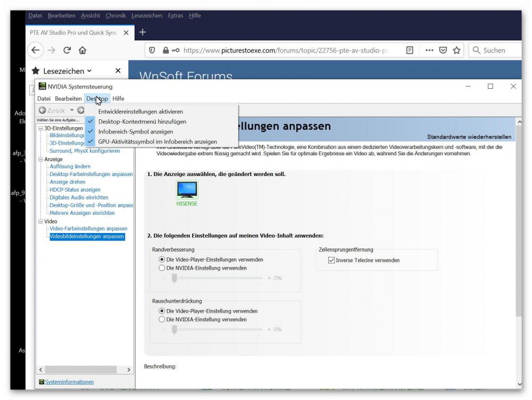Open Video-Farbeinstellungen anpassen
Image resolution: width=532 pixels, height=400 pixels.
click(x=88, y=229)
